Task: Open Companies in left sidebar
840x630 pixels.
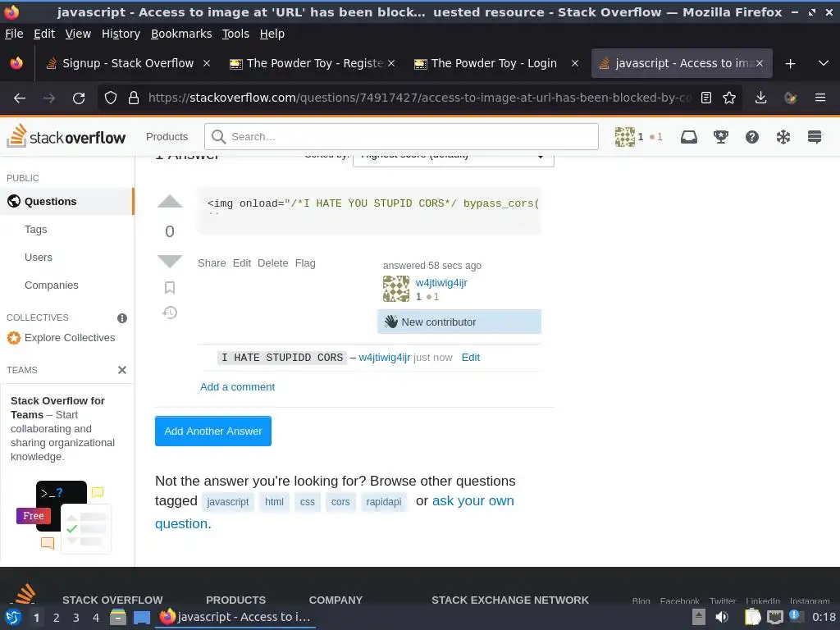Action: (x=52, y=285)
